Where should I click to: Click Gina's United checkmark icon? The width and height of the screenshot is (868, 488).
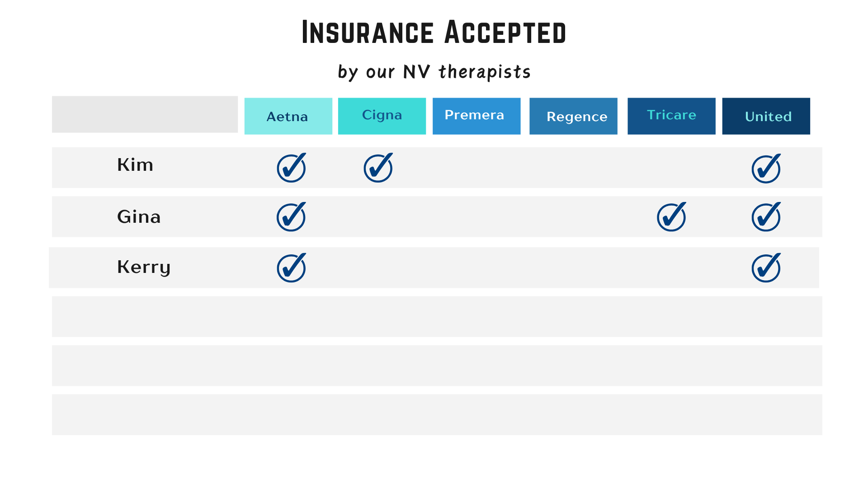(766, 217)
